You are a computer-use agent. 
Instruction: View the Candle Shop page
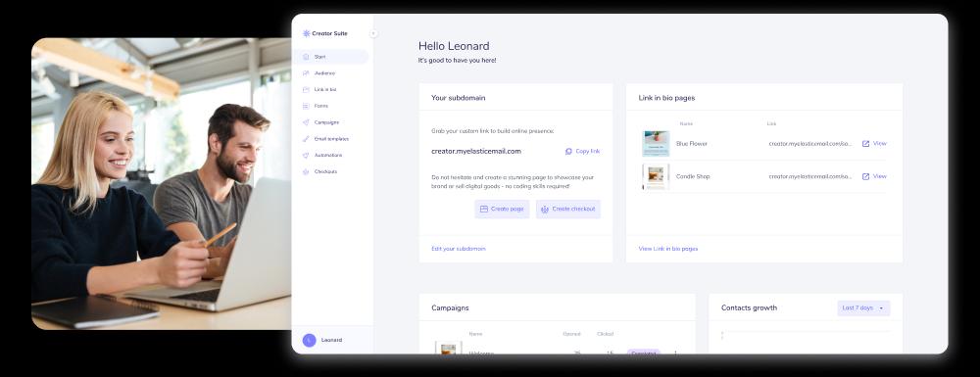click(879, 176)
